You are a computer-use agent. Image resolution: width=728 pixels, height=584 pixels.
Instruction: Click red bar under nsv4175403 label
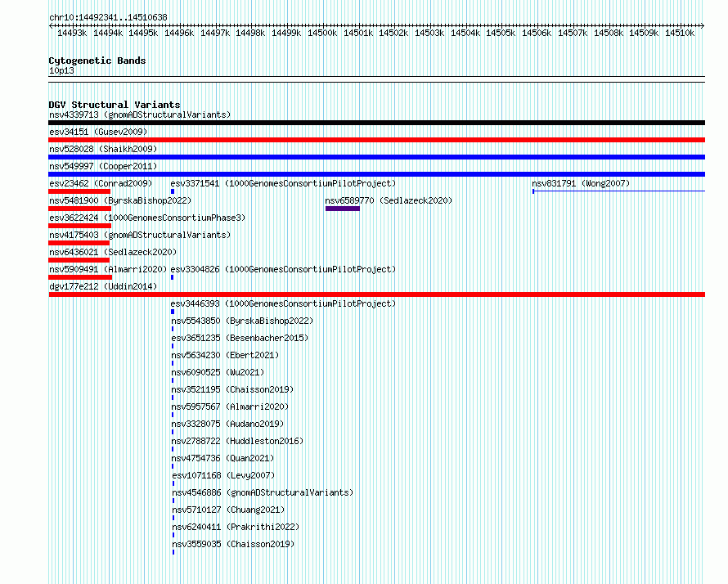pos(79,243)
